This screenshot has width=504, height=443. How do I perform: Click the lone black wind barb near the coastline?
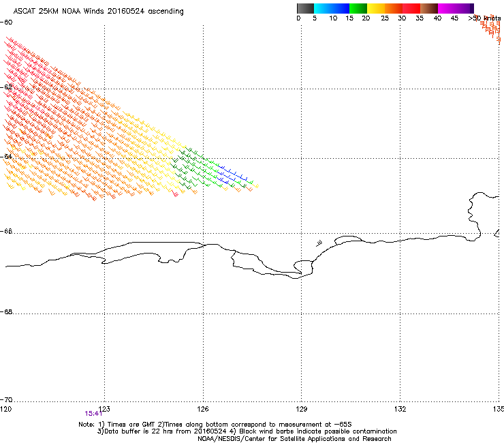319,243
